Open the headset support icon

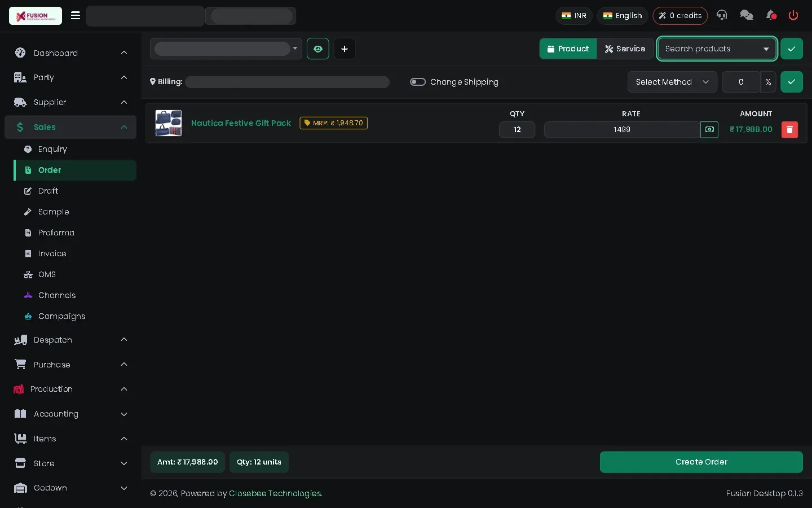[x=722, y=15]
